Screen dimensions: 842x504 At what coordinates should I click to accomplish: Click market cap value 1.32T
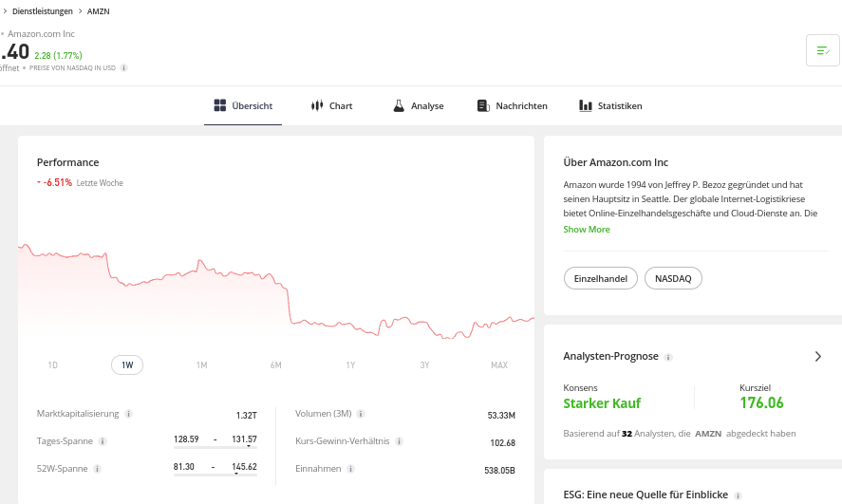247,416
